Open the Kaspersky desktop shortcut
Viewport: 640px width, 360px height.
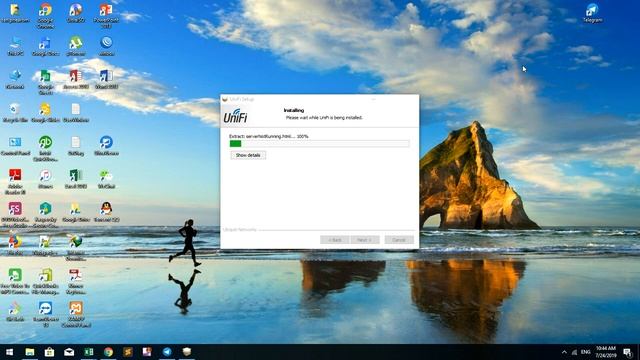(x=45, y=215)
